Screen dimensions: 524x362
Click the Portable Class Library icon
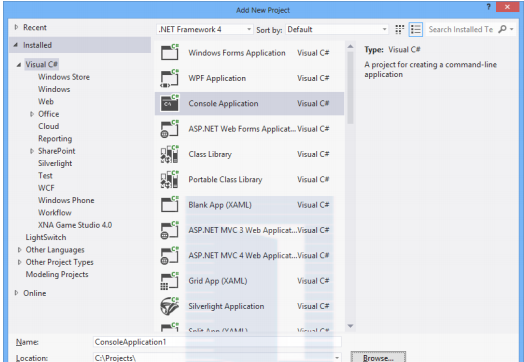point(170,179)
